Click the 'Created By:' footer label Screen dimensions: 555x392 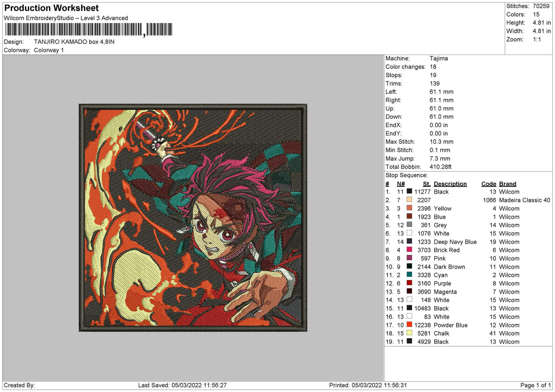pyautogui.click(x=19, y=385)
